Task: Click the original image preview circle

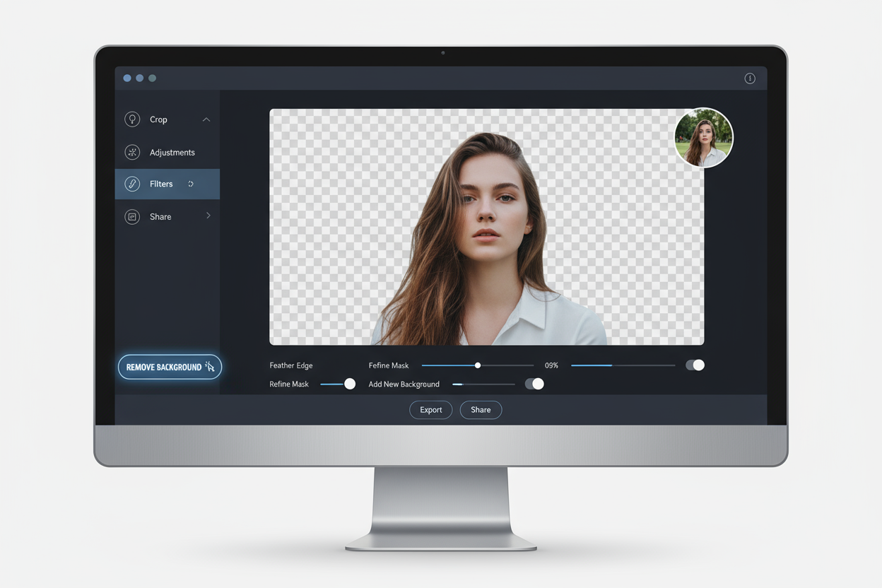Action: click(x=704, y=138)
